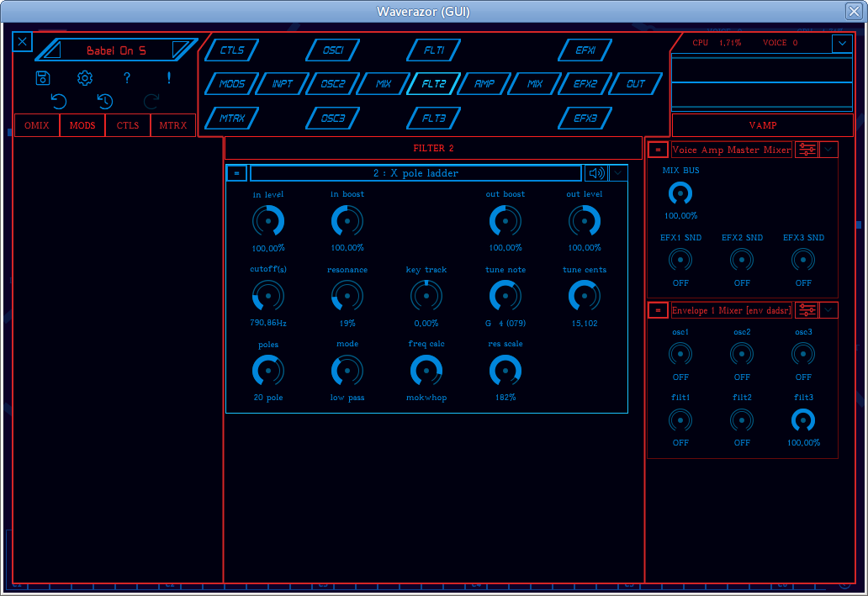Switch to the MODS tab in left panel
The width and height of the screenshot is (868, 596).
[x=82, y=125]
